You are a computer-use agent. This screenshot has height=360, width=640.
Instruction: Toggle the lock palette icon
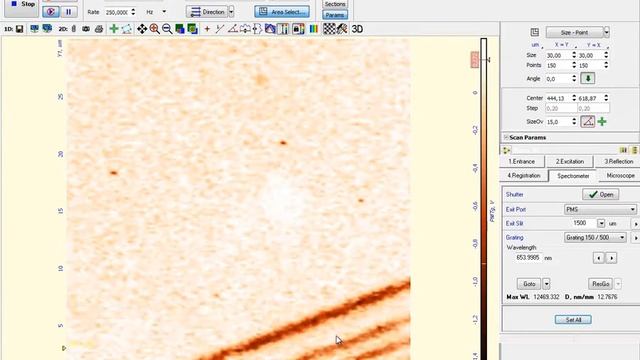[x=298, y=29]
